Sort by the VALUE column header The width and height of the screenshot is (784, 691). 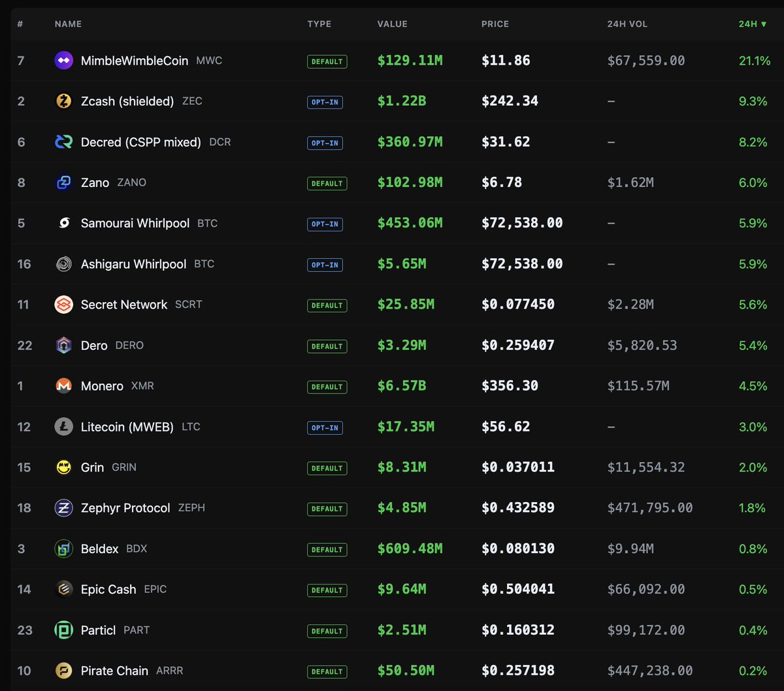[x=392, y=24]
